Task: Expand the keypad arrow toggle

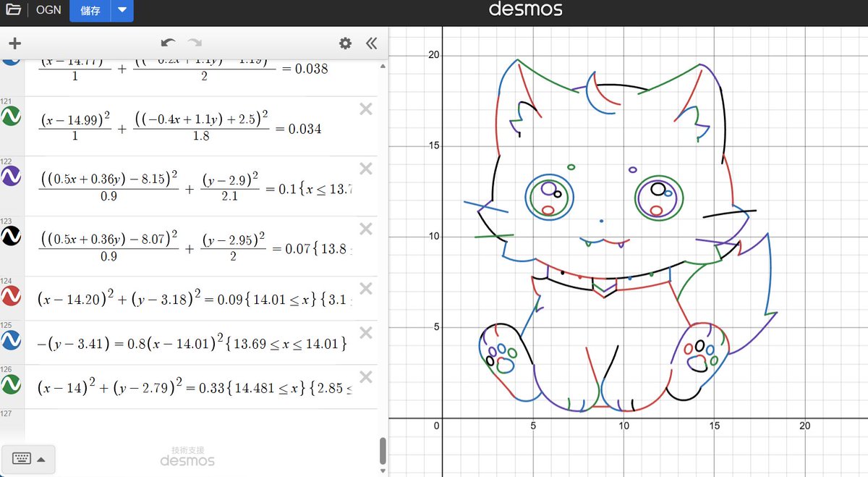Action: click(x=41, y=459)
